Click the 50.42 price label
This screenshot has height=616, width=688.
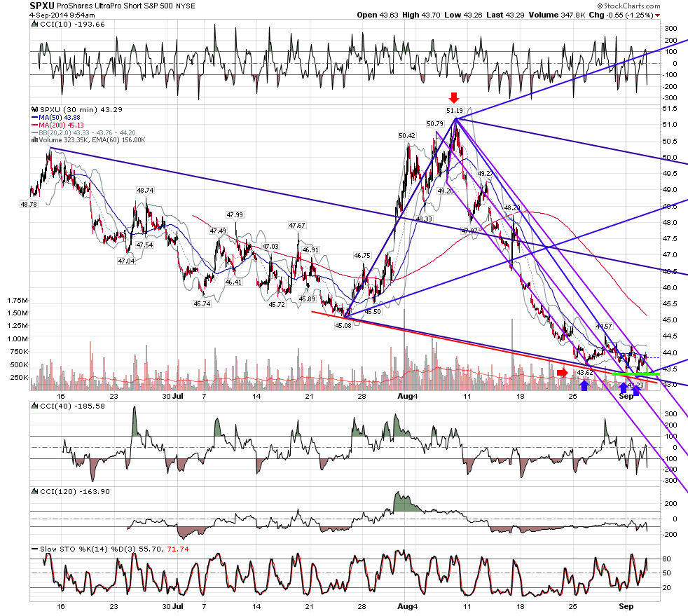point(407,136)
